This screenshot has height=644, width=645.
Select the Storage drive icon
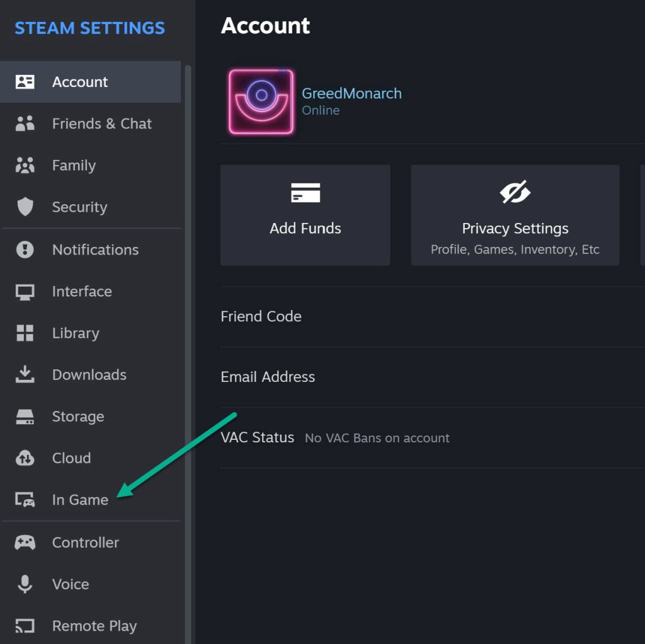25,416
